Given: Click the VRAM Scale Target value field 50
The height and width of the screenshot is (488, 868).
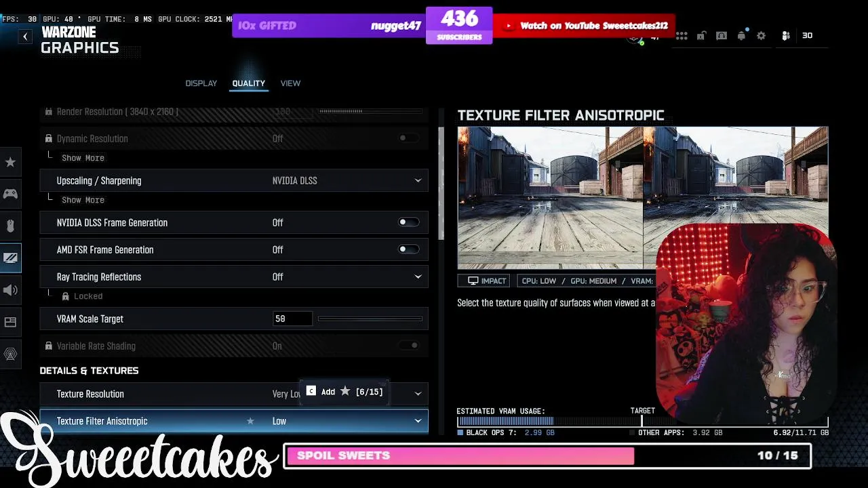Looking at the screenshot, I should point(292,319).
